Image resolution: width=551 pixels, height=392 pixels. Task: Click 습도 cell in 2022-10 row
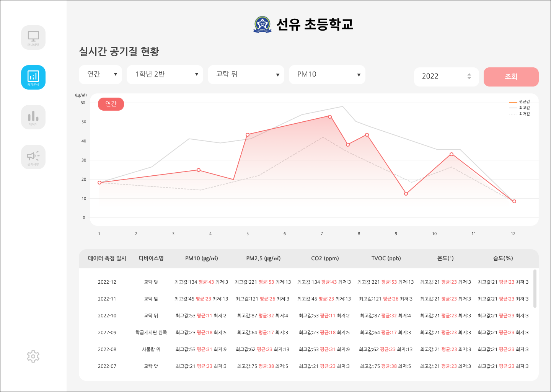pyautogui.click(x=503, y=316)
